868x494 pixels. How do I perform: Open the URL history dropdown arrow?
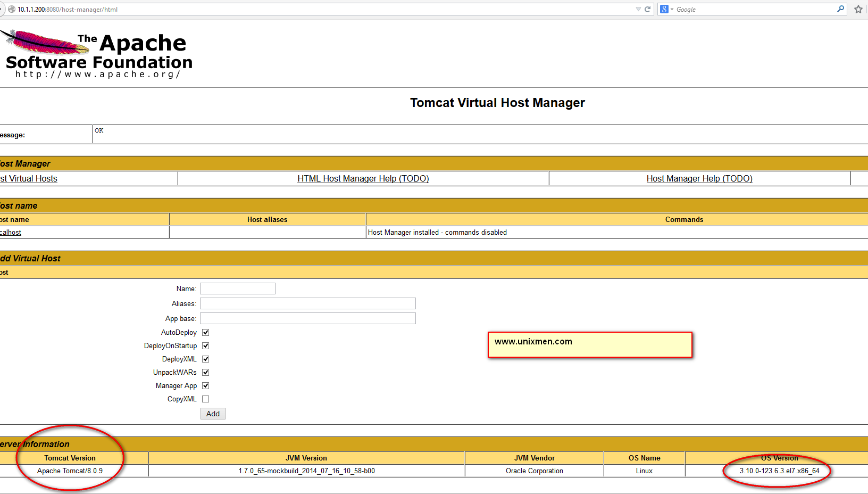pyautogui.click(x=638, y=9)
